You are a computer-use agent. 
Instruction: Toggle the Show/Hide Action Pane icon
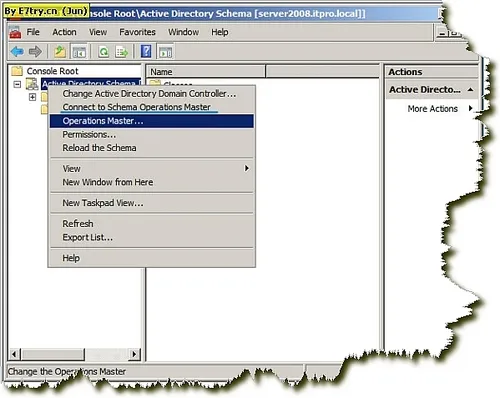click(165, 52)
